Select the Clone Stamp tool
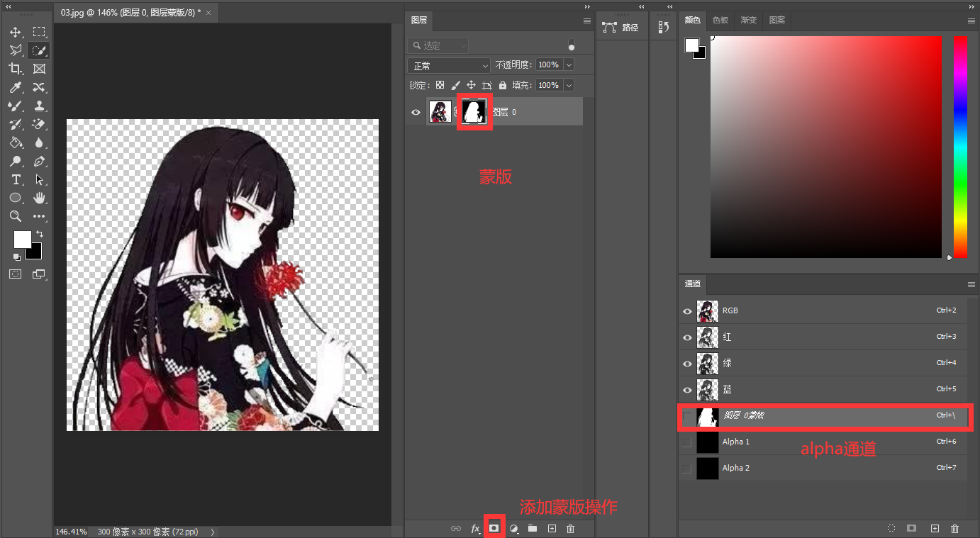Viewport: 980px width, 538px height. click(x=39, y=106)
